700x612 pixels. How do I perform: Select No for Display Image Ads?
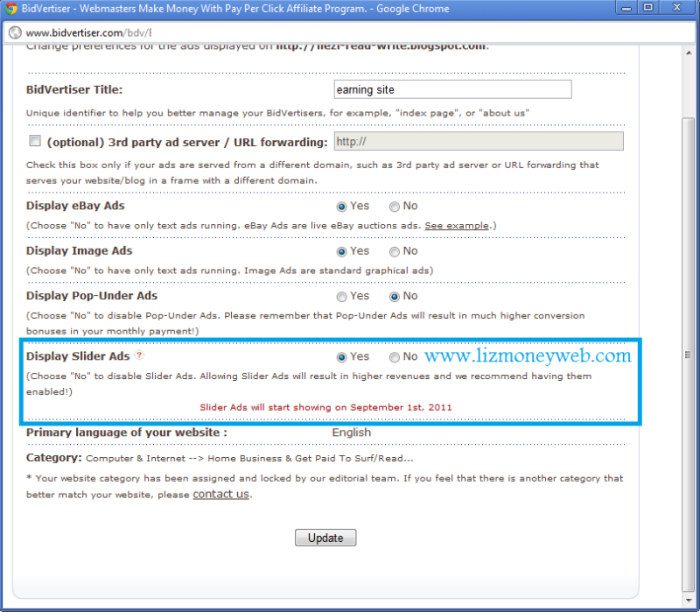pos(395,251)
